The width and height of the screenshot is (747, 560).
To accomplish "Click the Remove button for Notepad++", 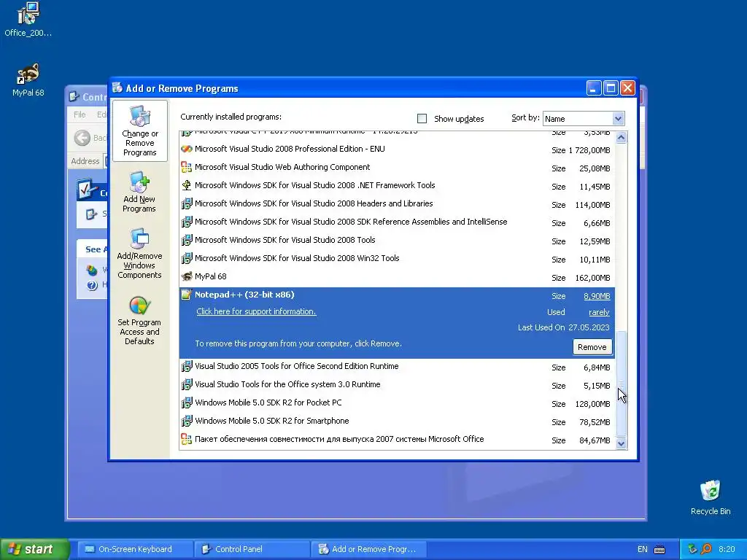I will [592, 347].
